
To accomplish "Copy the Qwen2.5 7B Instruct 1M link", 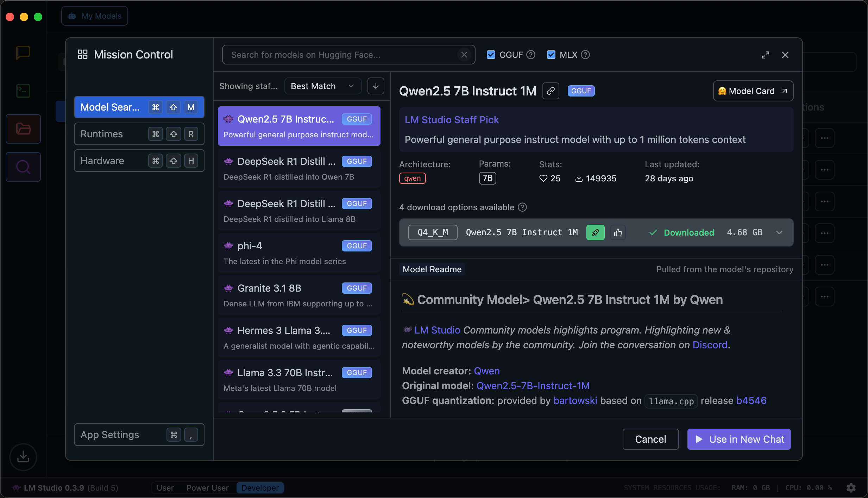I will click(x=551, y=91).
